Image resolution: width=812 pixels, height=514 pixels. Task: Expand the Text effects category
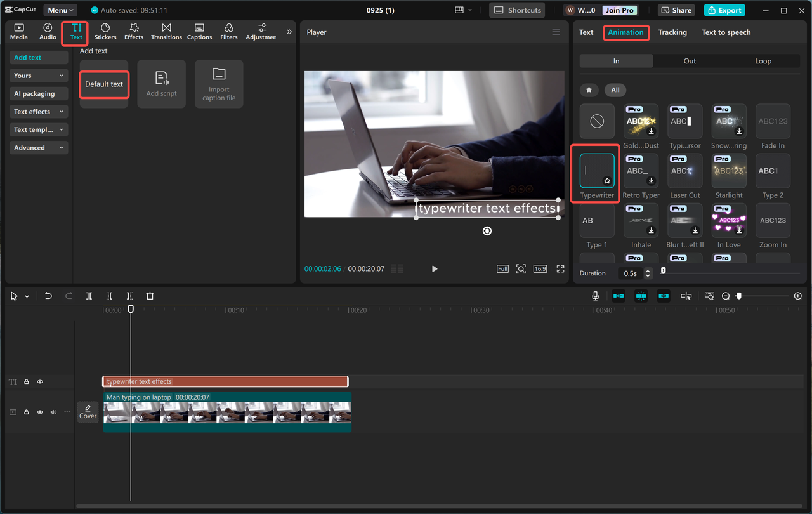click(x=38, y=112)
